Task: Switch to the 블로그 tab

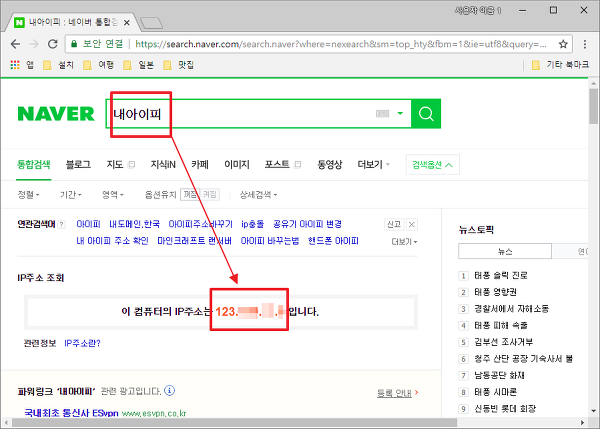Action: pyautogui.click(x=78, y=165)
